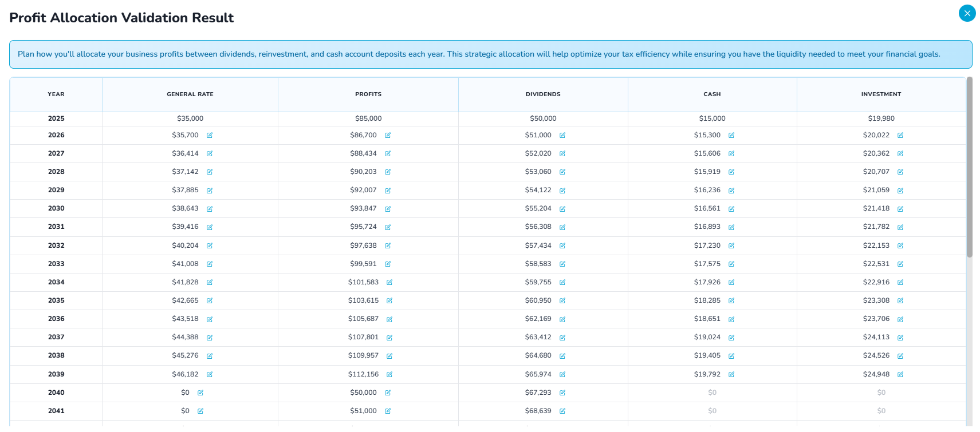Select the 2033 year row label
Image resolution: width=980 pixels, height=432 pixels.
[x=56, y=264]
